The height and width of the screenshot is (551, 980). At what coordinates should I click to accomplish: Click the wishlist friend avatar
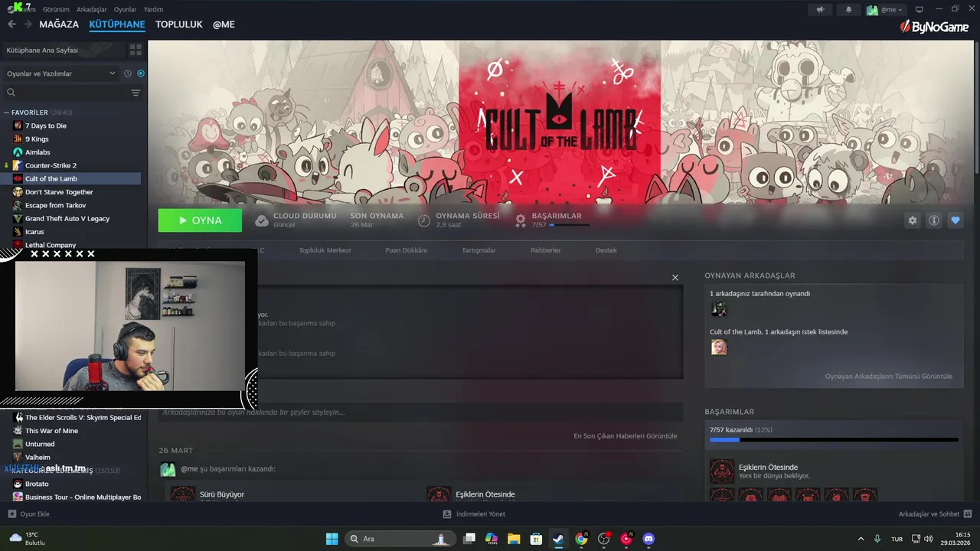coord(719,347)
